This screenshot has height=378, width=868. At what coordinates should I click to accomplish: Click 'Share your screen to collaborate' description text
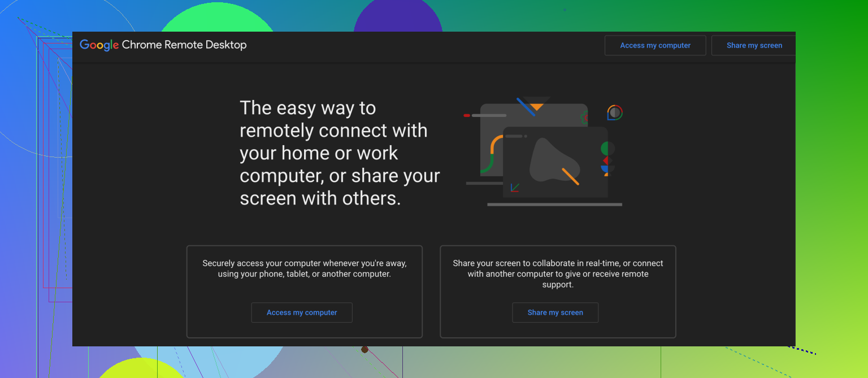click(558, 274)
